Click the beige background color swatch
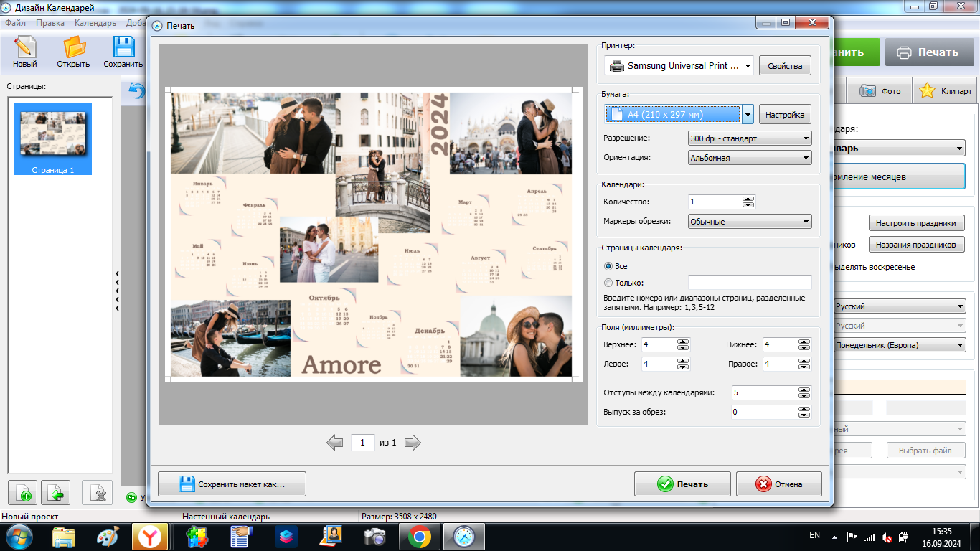The height and width of the screenshot is (551, 980). click(900, 387)
